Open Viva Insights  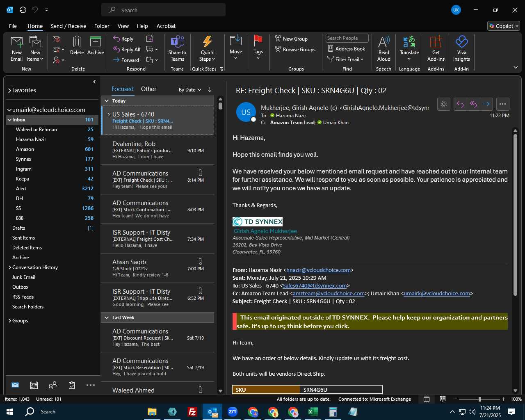click(x=461, y=48)
